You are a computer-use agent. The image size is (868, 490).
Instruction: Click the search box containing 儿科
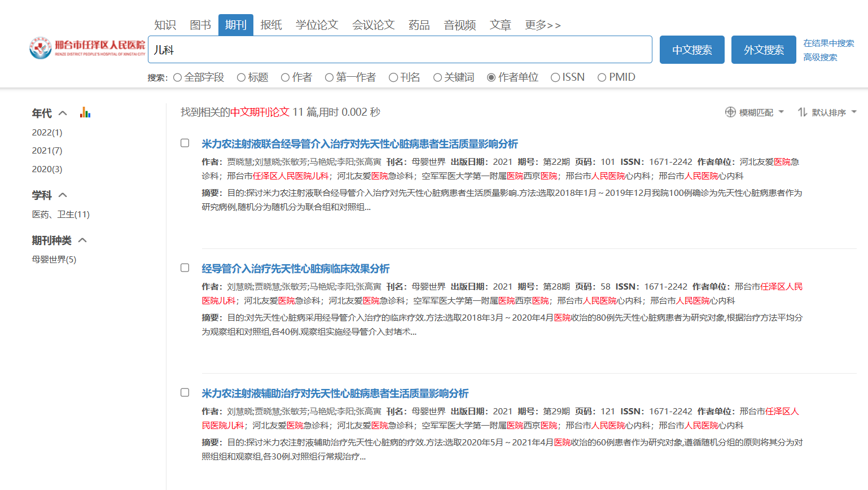pyautogui.click(x=400, y=50)
